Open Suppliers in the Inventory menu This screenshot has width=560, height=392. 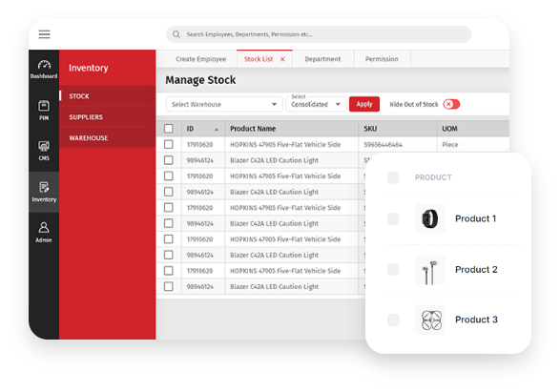(86, 117)
